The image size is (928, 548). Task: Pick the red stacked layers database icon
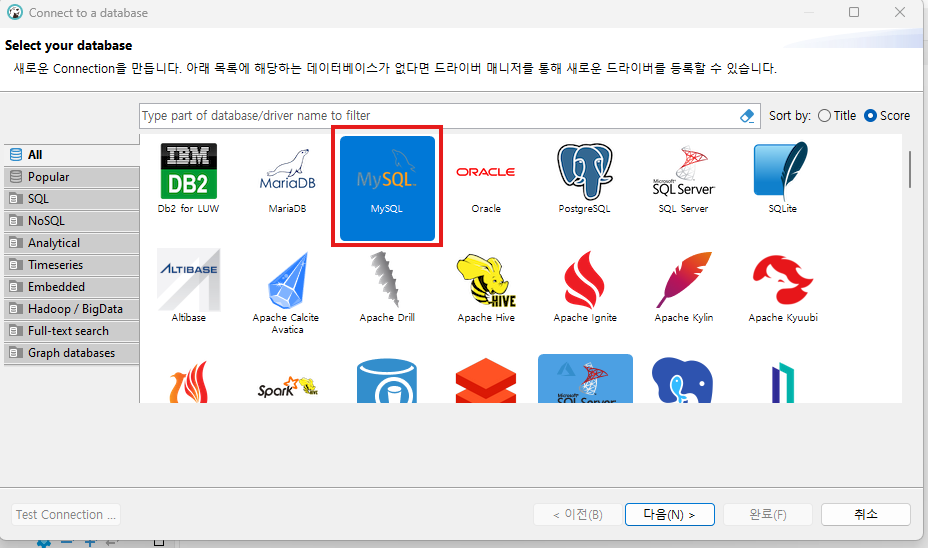point(486,380)
